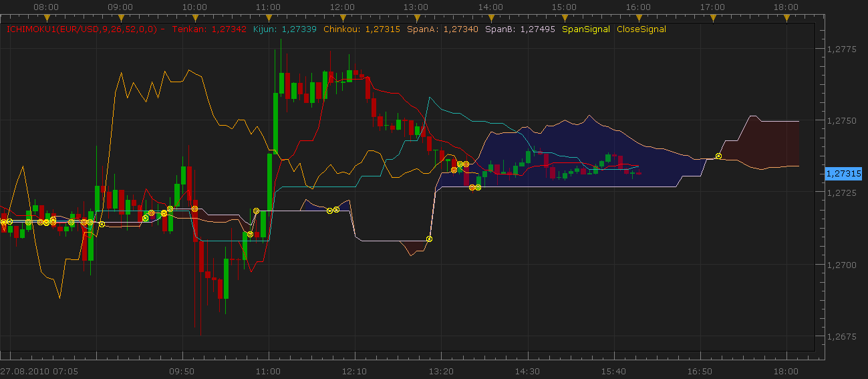Click the 08:00 triangle marker on top axis
Viewport: 868px width, 379px height.
tap(46, 17)
